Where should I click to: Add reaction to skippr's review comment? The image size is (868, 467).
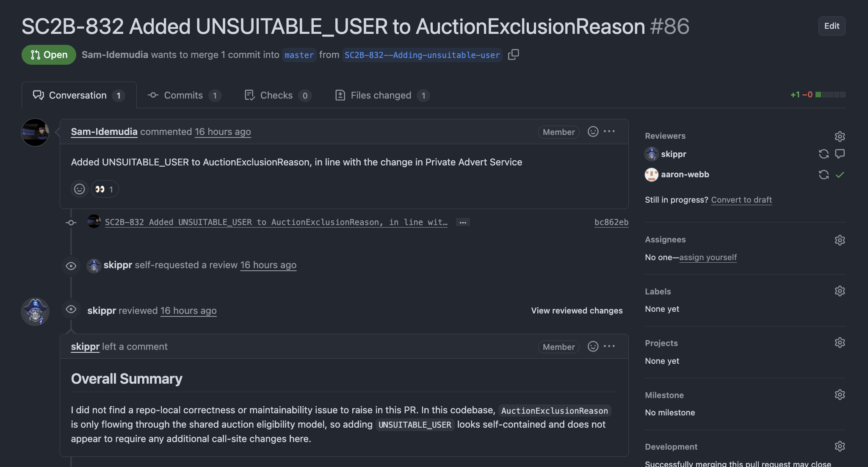coord(593,346)
